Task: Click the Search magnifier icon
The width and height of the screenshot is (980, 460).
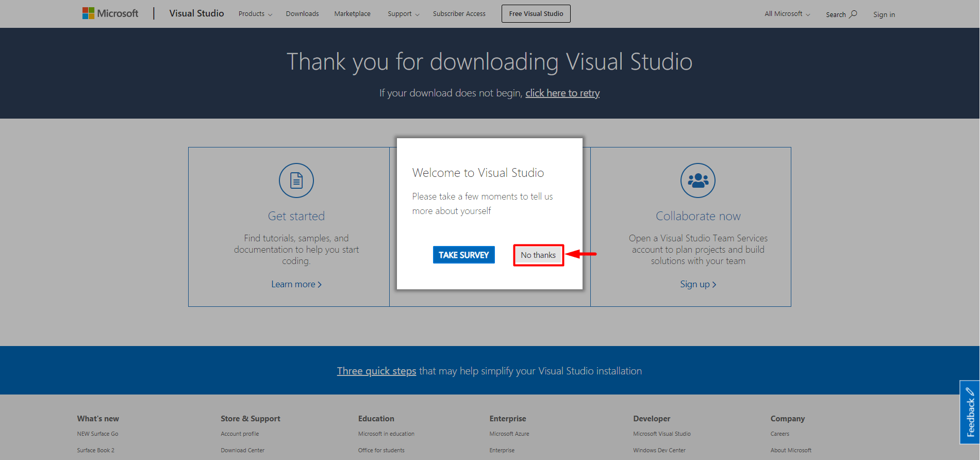Action: (853, 14)
